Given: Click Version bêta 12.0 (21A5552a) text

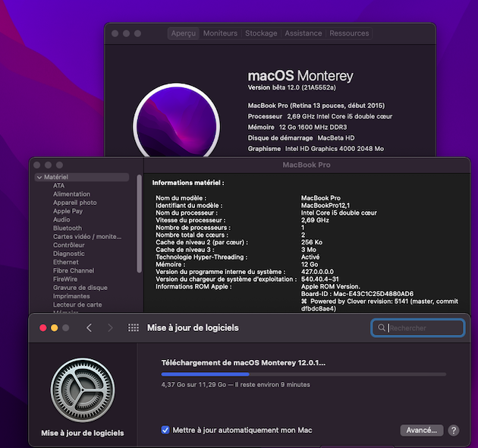Looking at the screenshot, I should [x=292, y=87].
